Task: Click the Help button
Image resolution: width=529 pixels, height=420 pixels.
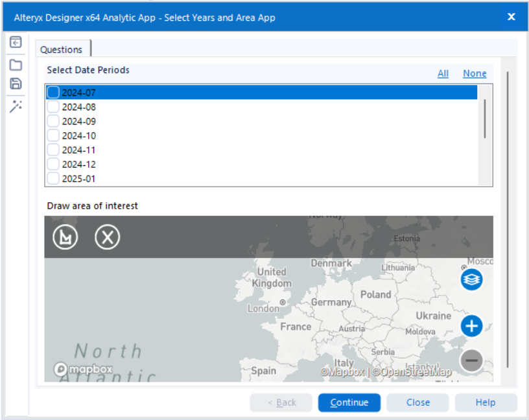Action: [486, 402]
